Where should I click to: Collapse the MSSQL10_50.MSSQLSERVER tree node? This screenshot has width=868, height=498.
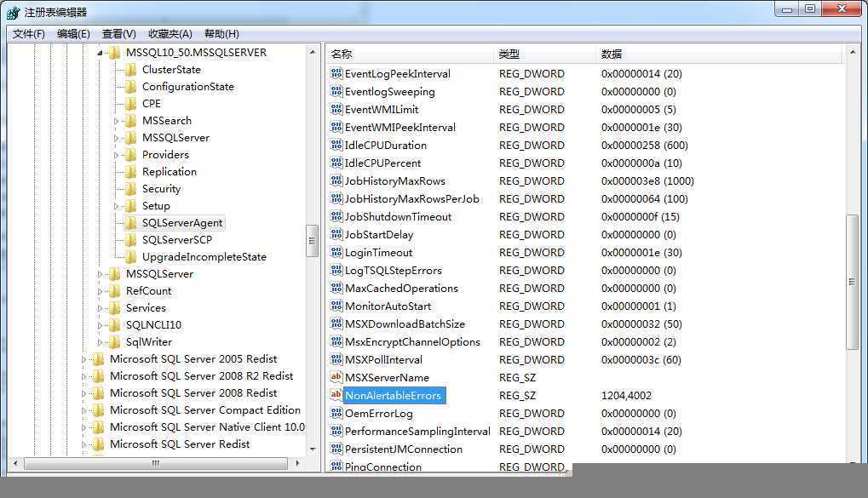(100, 53)
